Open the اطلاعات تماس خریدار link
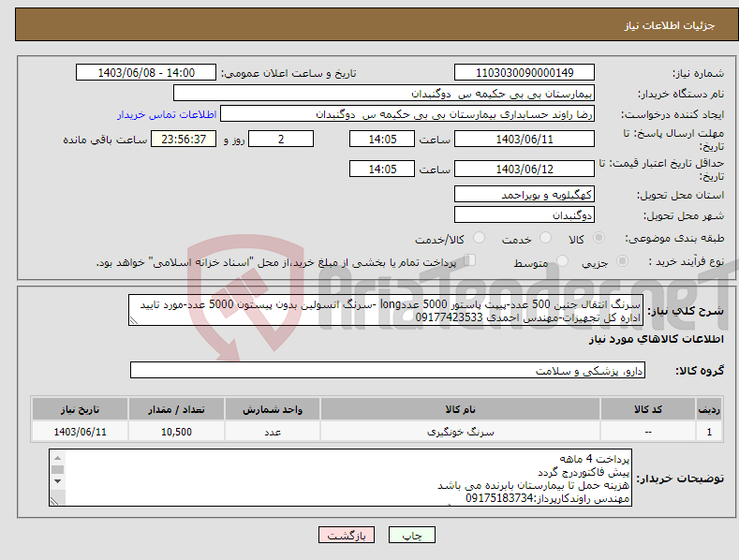Screen dimensions: 739x560 167,114
